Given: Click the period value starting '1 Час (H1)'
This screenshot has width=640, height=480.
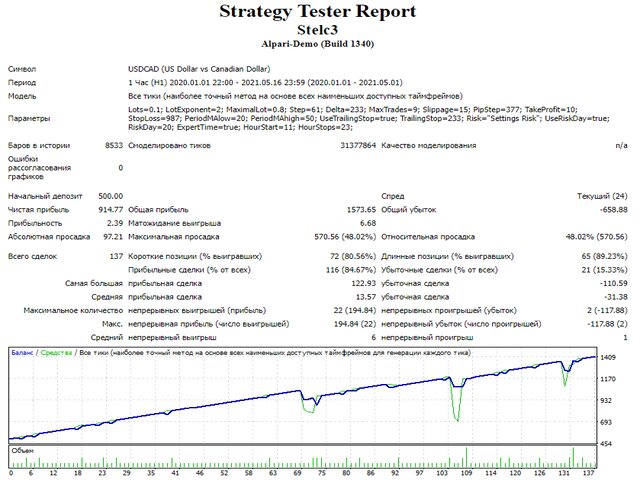Looking at the screenshot, I should point(265,82).
